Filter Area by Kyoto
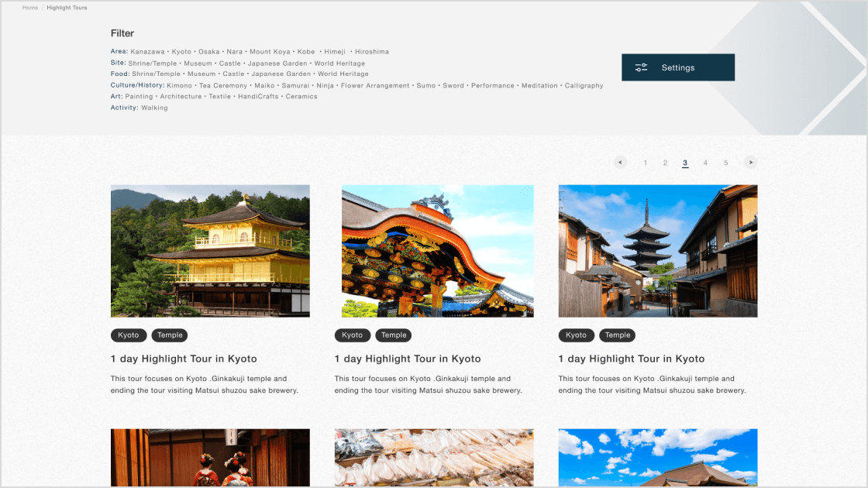The height and width of the screenshot is (488, 868). point(181,51)
